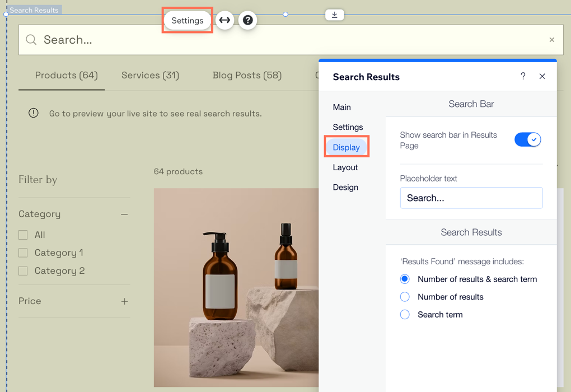This screenshot has height=392, width=571.
Task: Choose the Search term radio option
Action: pyautogui.click(x=405, y=315)
